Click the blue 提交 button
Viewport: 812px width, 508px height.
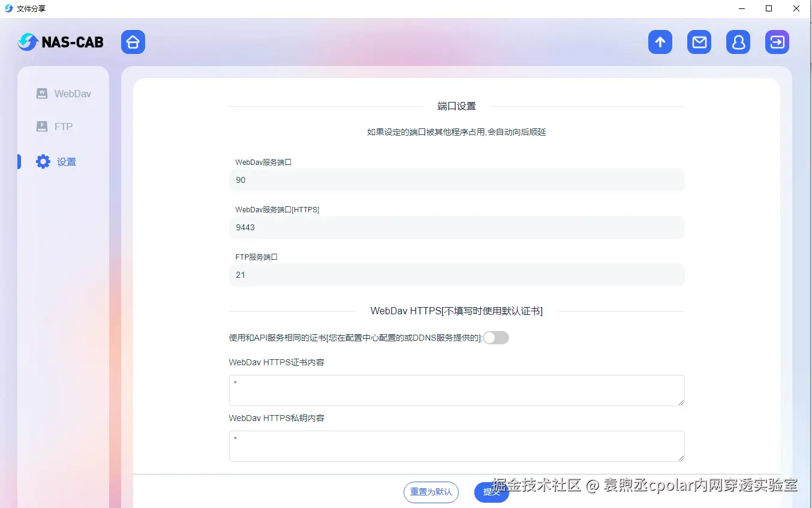492,492
